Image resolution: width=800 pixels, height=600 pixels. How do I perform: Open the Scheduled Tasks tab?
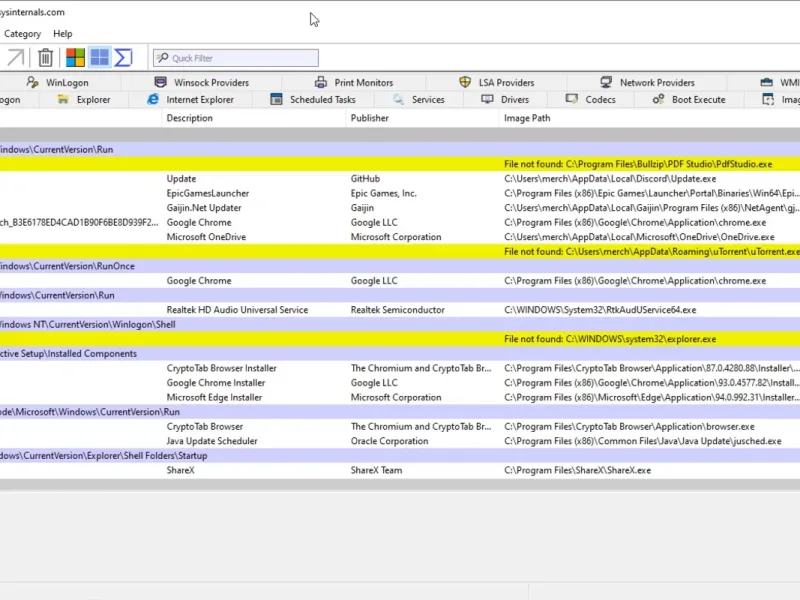322,100
